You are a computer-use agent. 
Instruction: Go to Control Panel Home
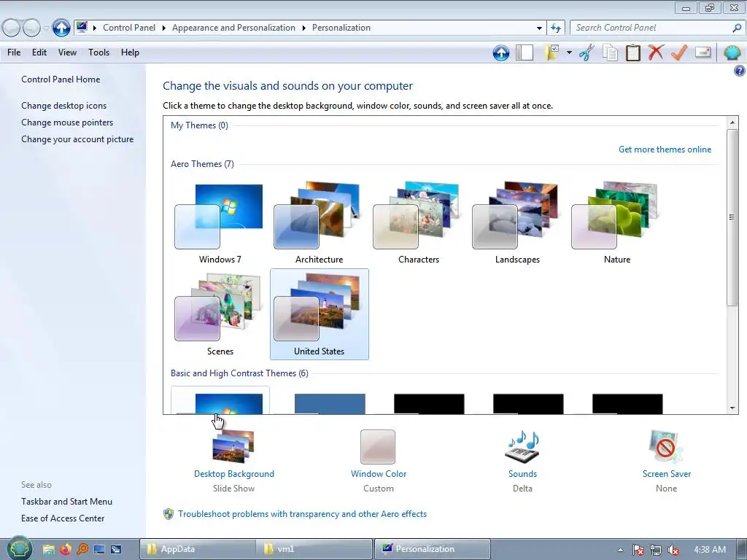coord(61,79)
